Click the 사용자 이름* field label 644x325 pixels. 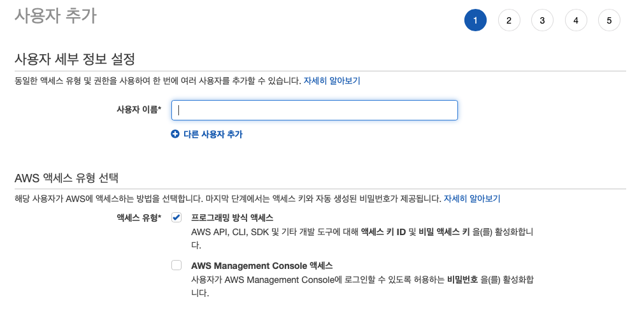tap(139, 110)
